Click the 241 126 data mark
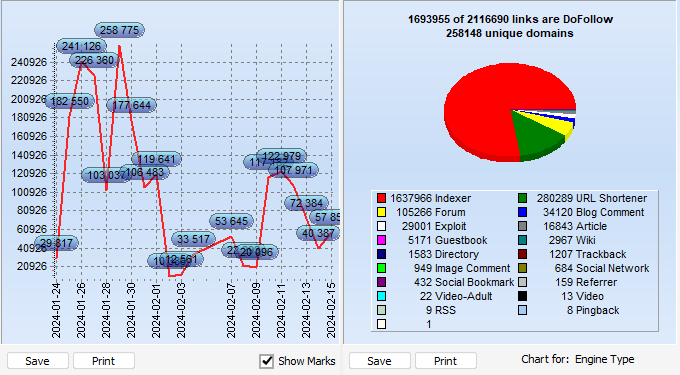Image resolution: width=680 pixels, height=375 pixels. point(81,46)
